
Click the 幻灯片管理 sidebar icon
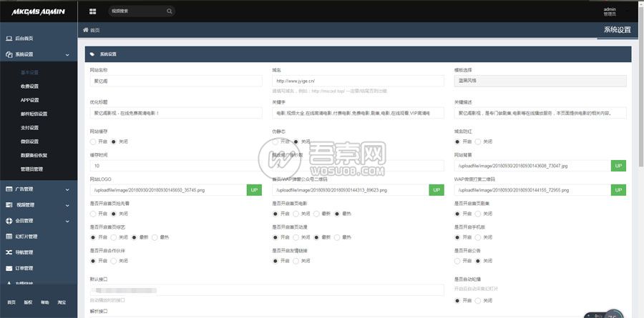pos(9,237)
